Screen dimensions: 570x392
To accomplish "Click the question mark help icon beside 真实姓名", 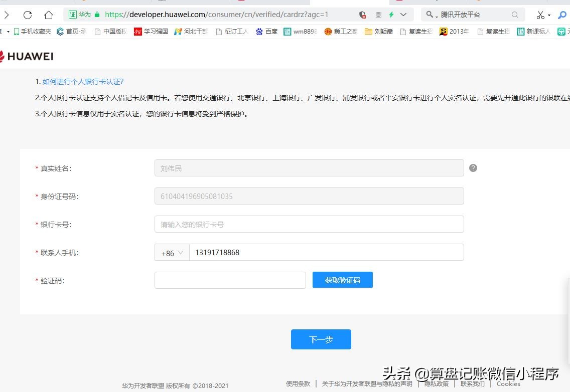I will [473, 168].
